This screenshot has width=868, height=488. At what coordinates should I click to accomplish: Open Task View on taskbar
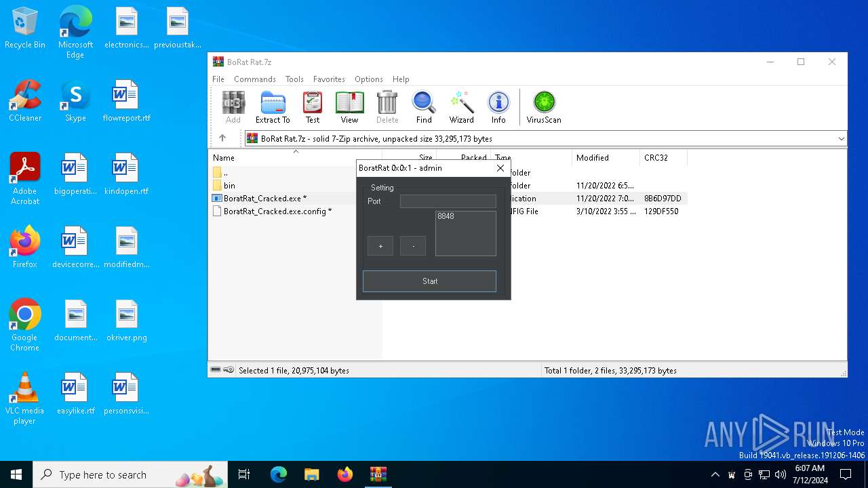point(244,474)
